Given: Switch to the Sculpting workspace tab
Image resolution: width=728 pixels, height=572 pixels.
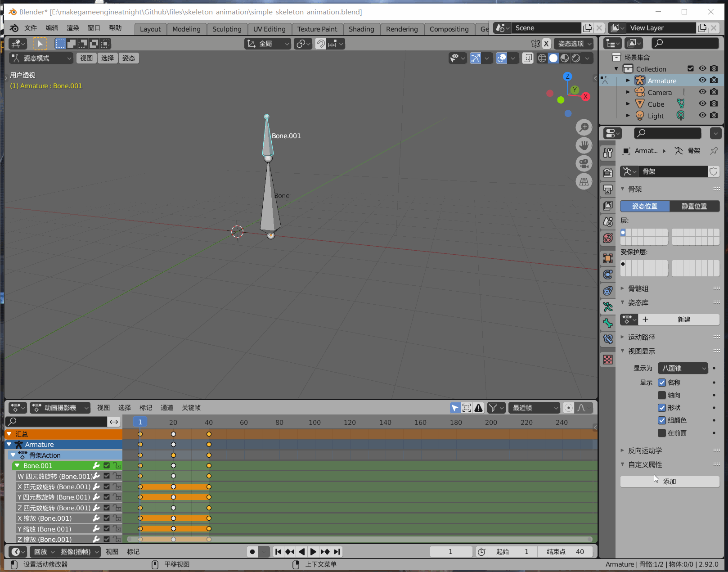Looking at the screenshot, I should click(227, 29).
